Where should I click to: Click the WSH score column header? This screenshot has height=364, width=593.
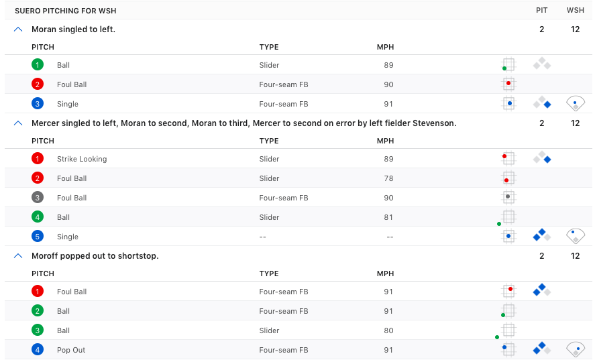(576, 10)
